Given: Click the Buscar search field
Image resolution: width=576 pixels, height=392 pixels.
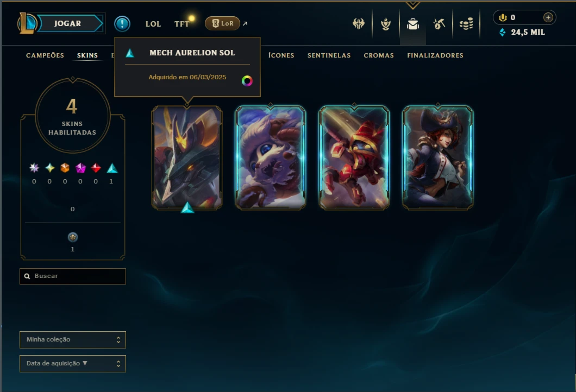Looking at the screenshot, I should click(x=73, y=276).
